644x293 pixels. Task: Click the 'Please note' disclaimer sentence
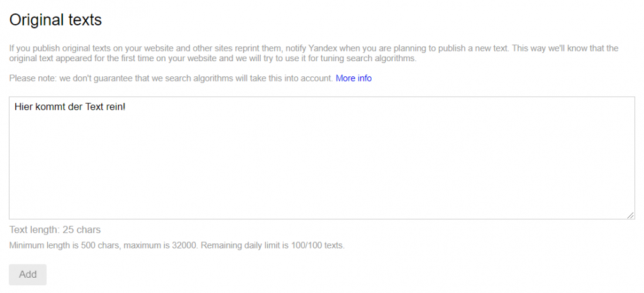tap(171, 78)
